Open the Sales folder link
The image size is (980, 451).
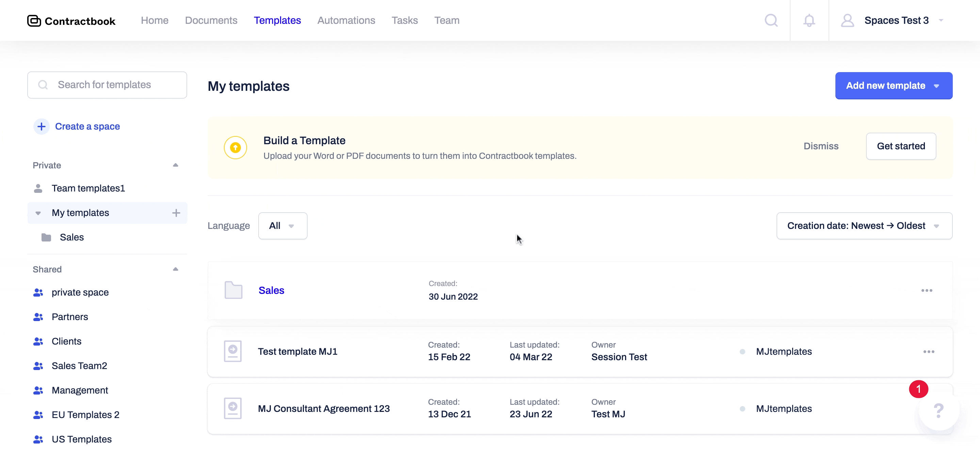click(271, 290)
